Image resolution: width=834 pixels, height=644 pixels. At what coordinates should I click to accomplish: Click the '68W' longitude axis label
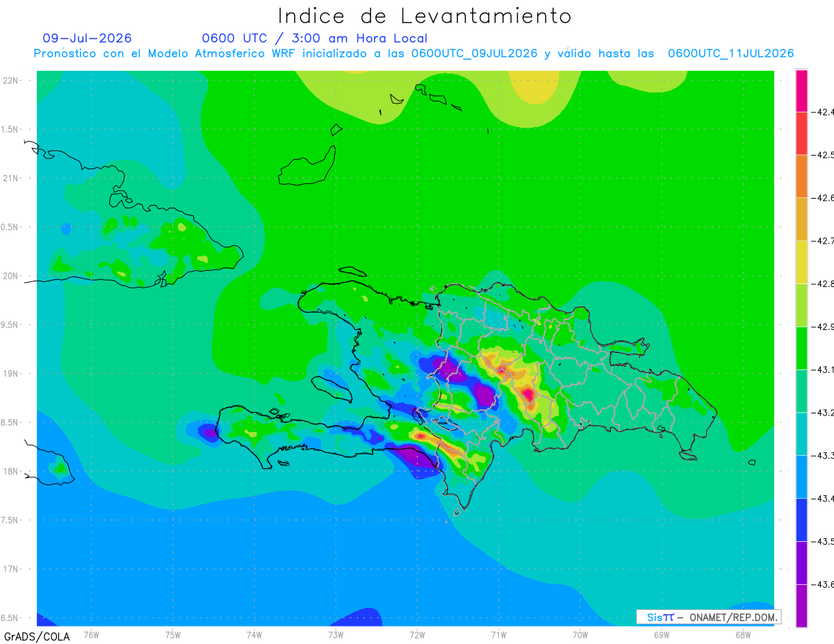tap(742, 635)
